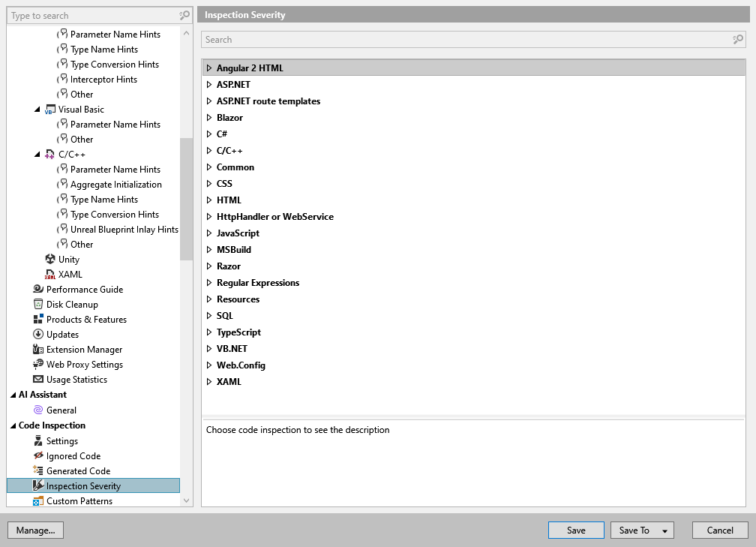Click the Generated Code icon
The image size is (756, 547).
click(x=38, y=470)
